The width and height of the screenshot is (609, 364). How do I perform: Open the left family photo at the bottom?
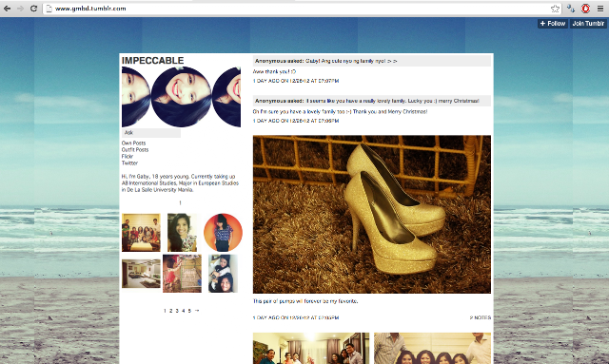[311, 348]
